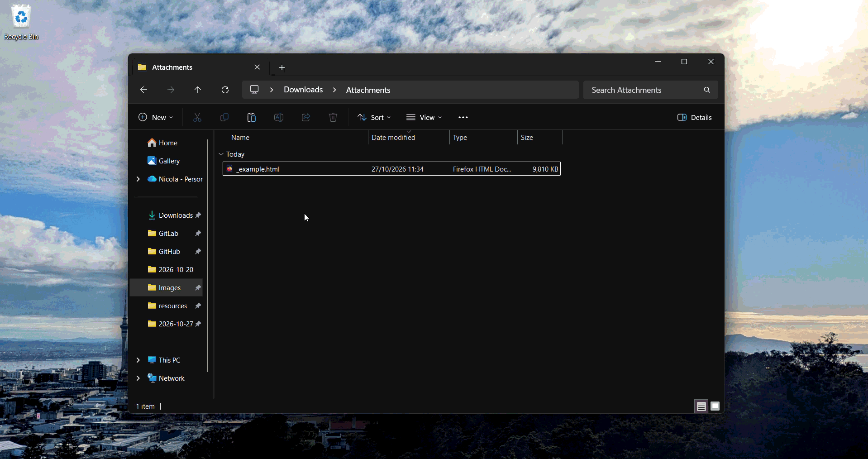The height and width of the screenshot is (459, 868).
Task: Open the Sort dropdown
Action: click(374, 117)
